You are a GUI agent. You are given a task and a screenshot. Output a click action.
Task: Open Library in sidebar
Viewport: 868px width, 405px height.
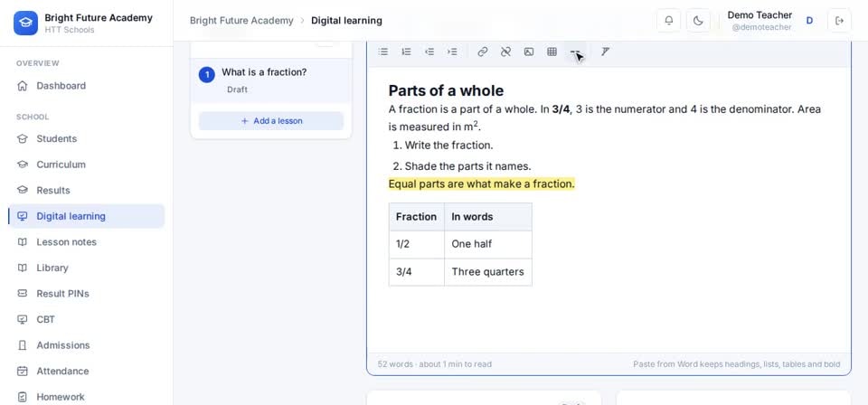87,268
